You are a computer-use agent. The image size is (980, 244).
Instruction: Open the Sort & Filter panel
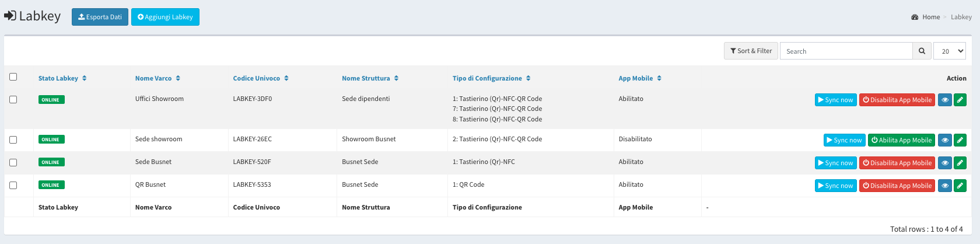[x=751, y=51]
